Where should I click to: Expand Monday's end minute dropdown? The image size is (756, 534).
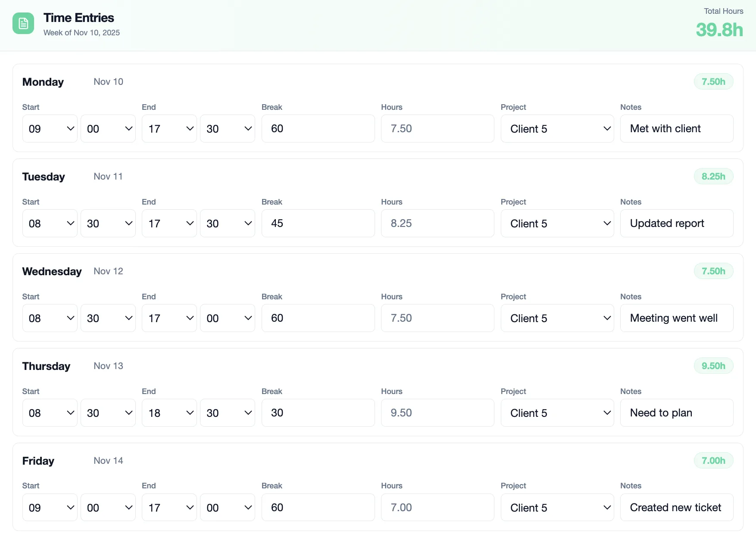[227, 129]
